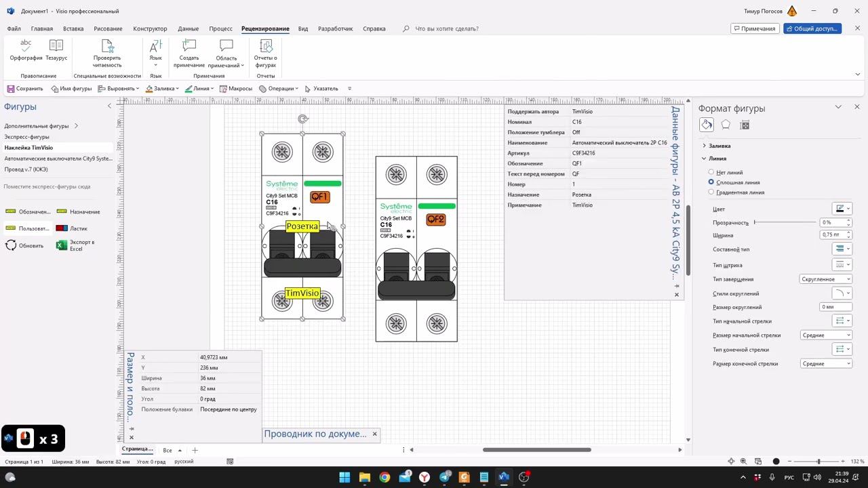Open Отчеты о фигурах shape reports
Viewport: 868px width, 488px height.
click(266, 54)
